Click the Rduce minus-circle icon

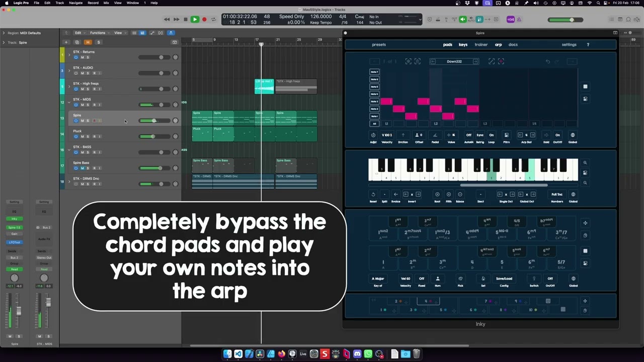[460, 195]
